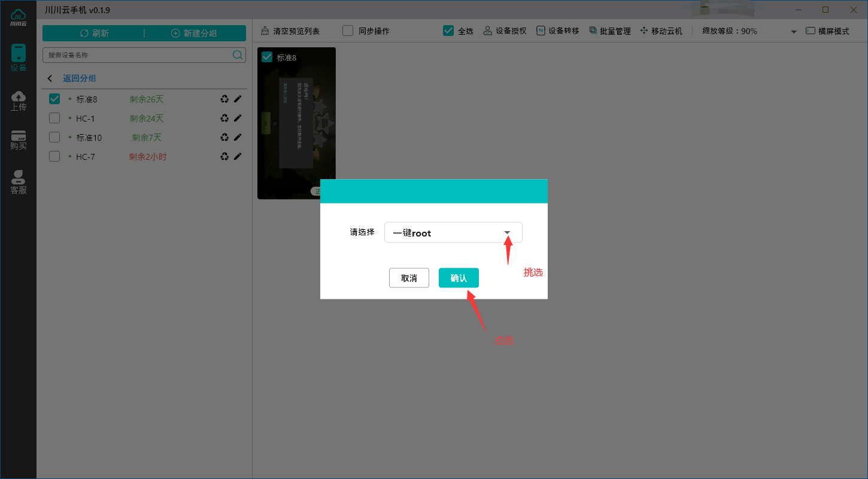Image resolution: width=868 pixels, height=479 pixels.
Task: Open the 缩放等级 zoom level dropdown
Action: coord(793,31)
